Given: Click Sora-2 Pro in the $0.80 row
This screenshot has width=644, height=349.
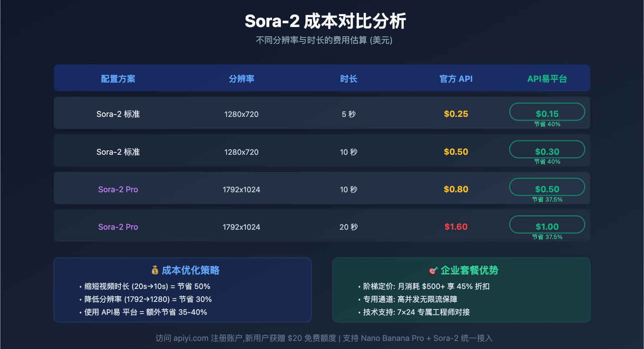Looking at the screenshot, I should coord(118,189).
